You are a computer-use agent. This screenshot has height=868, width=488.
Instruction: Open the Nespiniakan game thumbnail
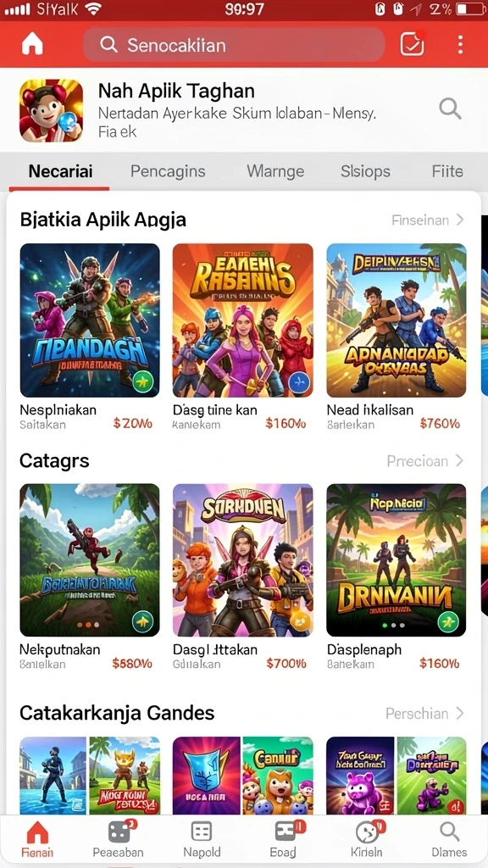[x=90, y=320]
